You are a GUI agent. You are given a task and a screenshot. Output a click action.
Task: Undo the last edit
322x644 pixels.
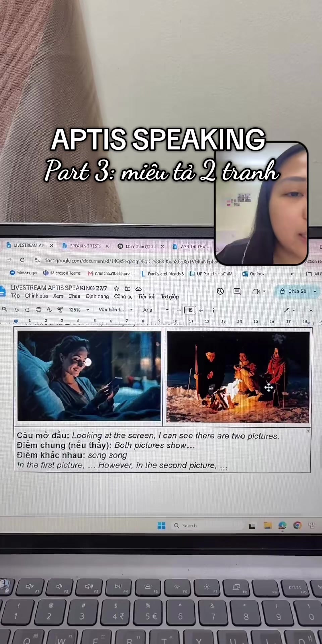point(16,310)
